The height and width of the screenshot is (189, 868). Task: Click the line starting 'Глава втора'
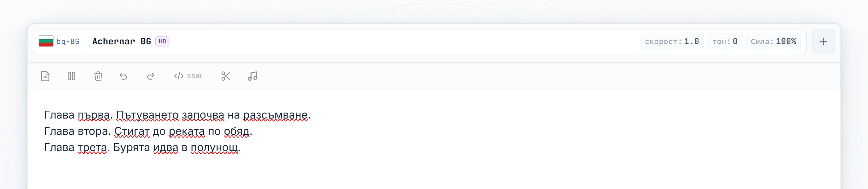point(148,131)
